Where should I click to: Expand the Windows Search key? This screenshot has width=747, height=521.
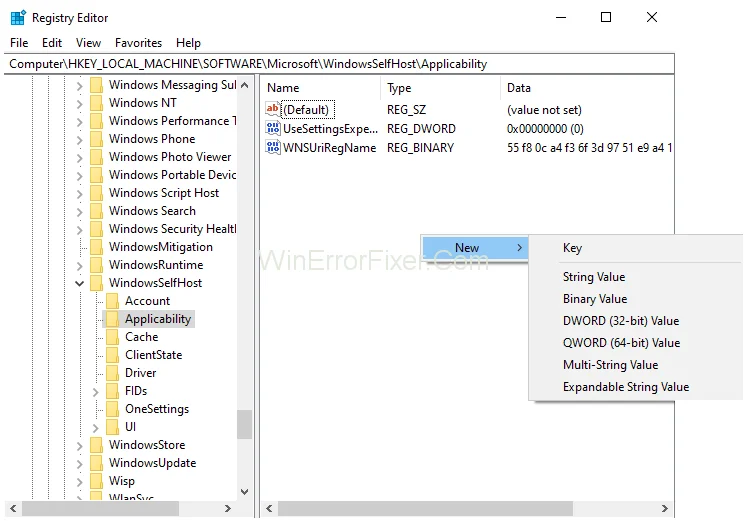80,212
